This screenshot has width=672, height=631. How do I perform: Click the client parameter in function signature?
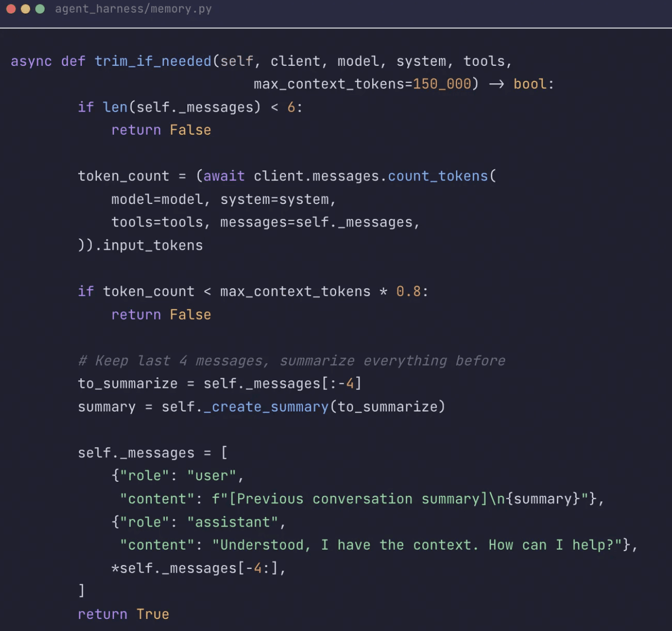[295, 61]
